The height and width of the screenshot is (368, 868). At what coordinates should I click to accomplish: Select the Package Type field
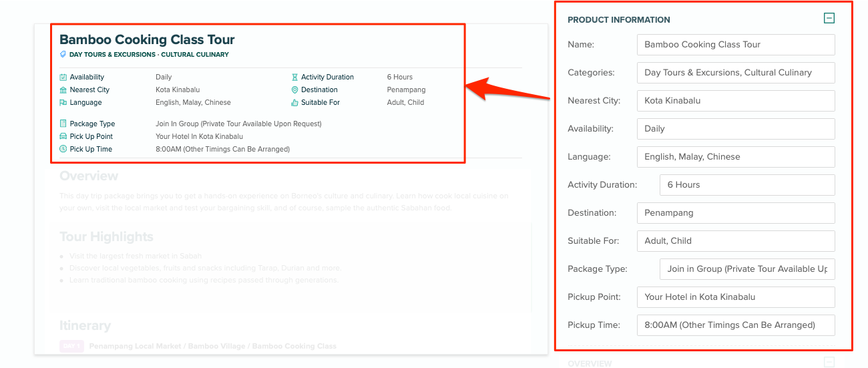tap(747, 269)
